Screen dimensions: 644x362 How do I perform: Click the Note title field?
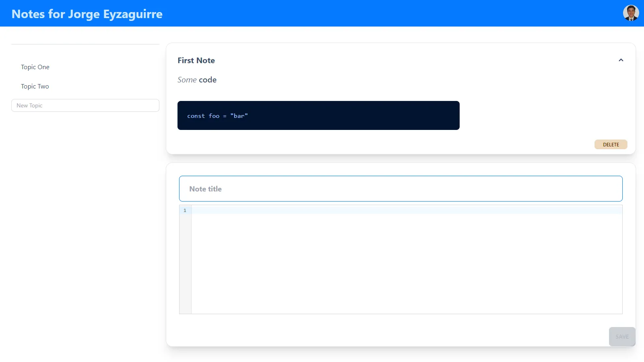[x=400, y=188]
